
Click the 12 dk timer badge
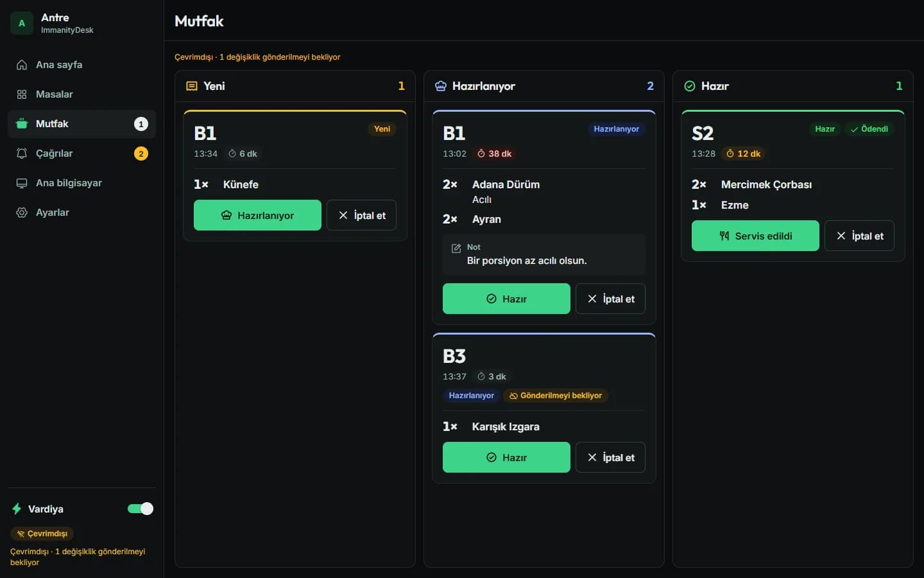pyautogui.click(x=743, y=153)
